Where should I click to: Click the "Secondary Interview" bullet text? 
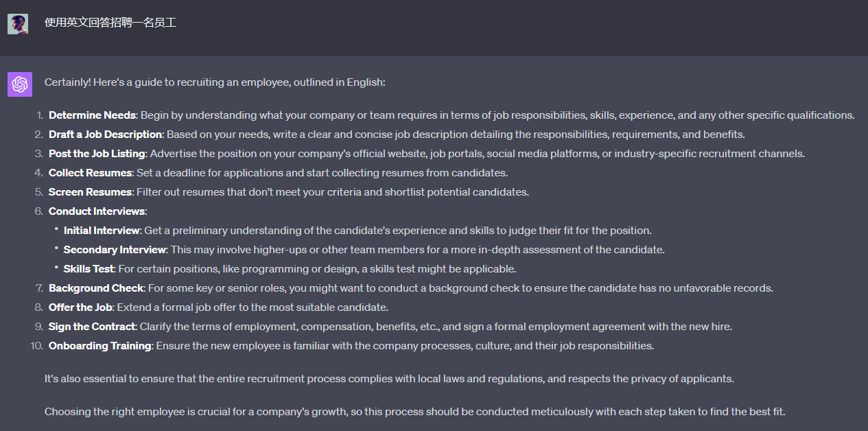pyautogui.click(x=115, y=250)
